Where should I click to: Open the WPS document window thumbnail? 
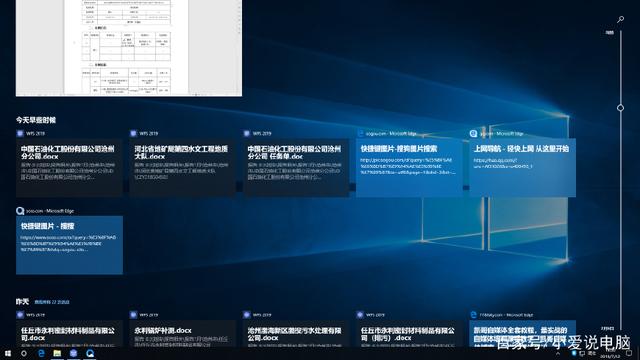click(x=129, y=48)
